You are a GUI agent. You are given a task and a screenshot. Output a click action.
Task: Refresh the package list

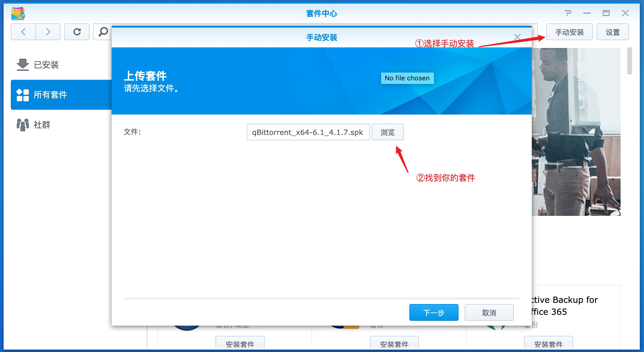point(77,31)
